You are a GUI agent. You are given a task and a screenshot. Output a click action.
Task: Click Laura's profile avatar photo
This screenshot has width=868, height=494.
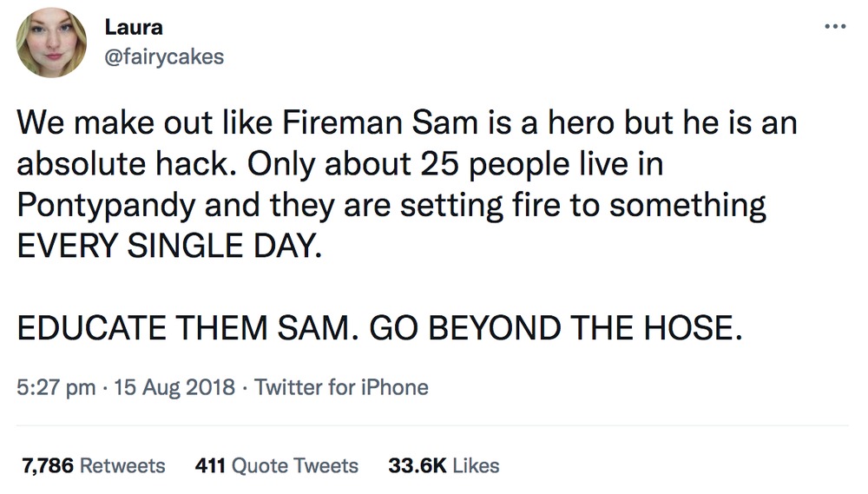coord(51,43)
